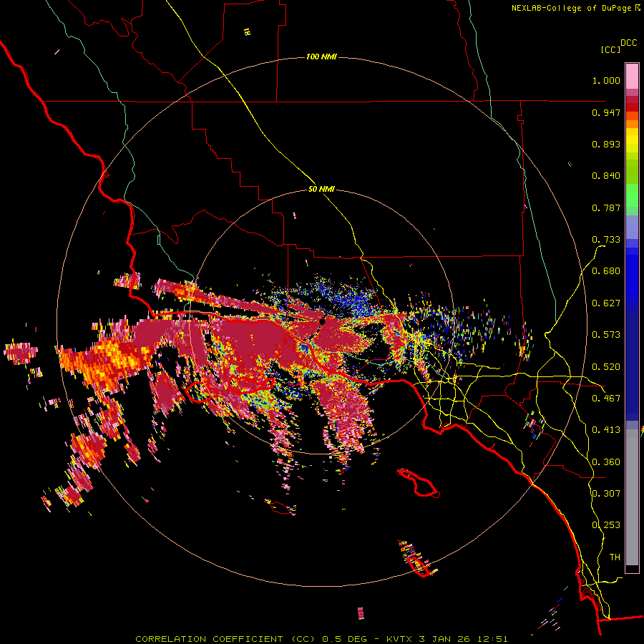Click the 0.627 legend value
The width and height of the screenshot is (644, 644).
pyautogui.click(x=606, y=303)
